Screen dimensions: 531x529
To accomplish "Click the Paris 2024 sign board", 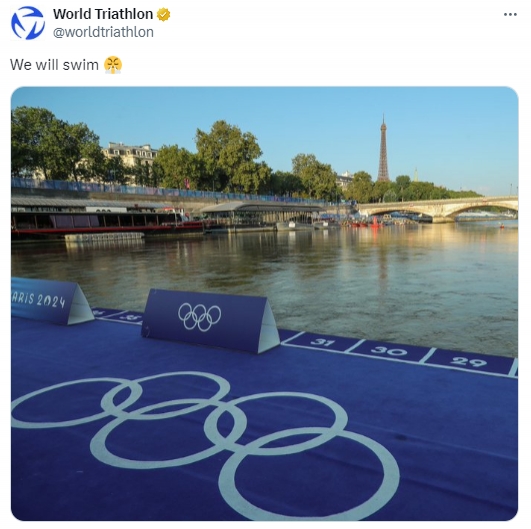I will [51, 301].
